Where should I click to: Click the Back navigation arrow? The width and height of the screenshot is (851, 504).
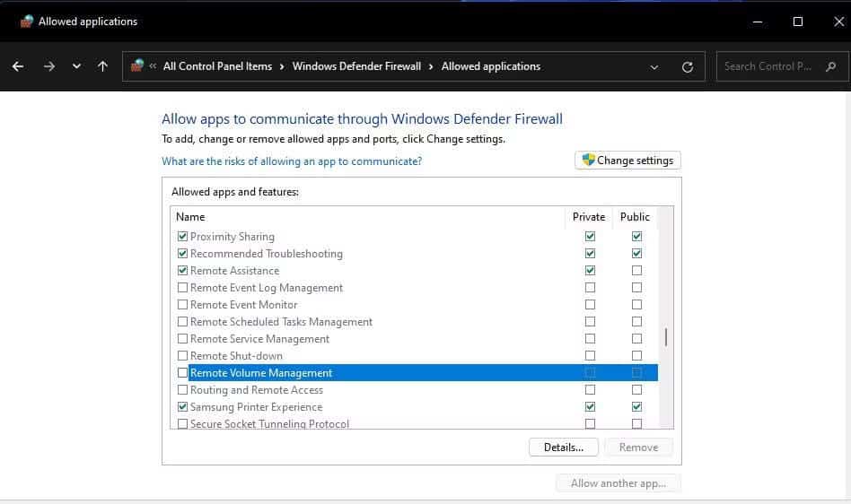point(18,66)
